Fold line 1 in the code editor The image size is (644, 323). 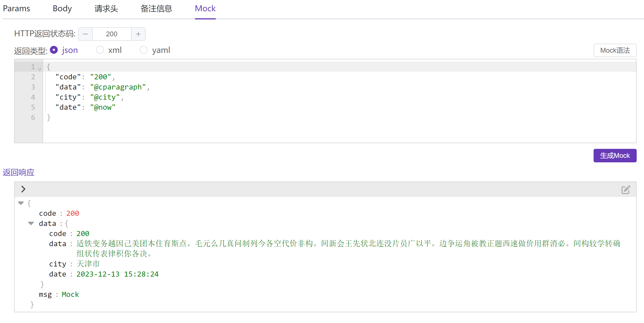pyautogui.click(x=40, y=69)
